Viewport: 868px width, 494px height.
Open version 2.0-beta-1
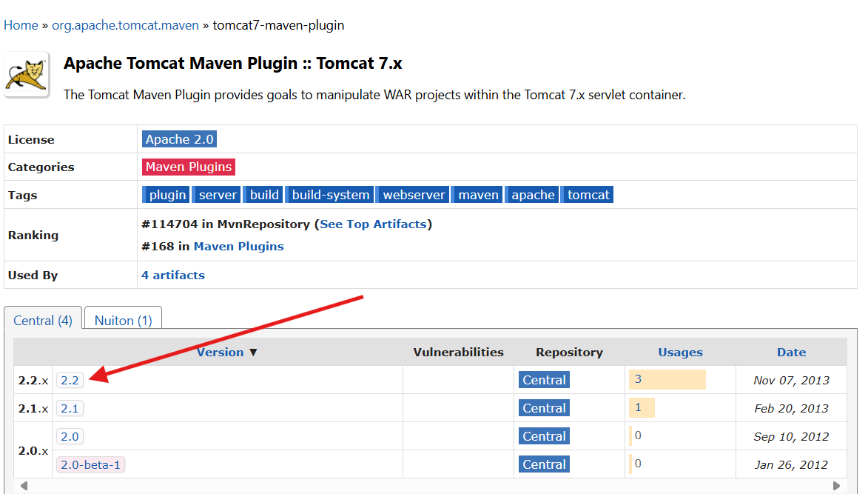coord(91,464)
